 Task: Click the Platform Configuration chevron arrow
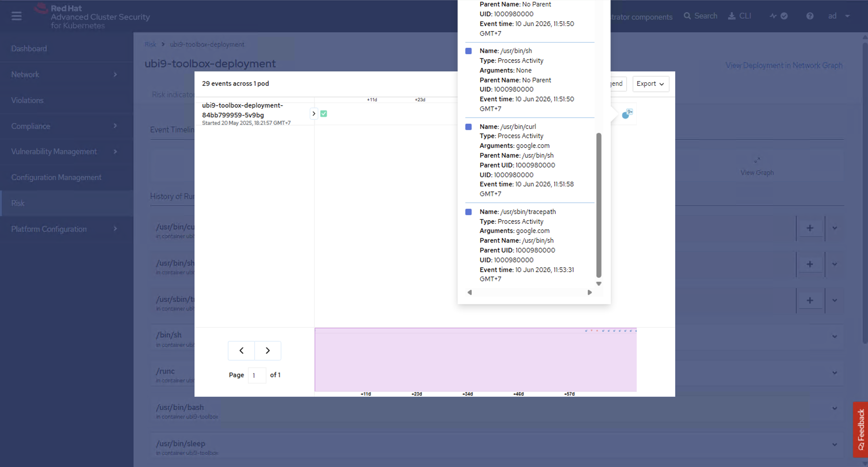[115, 229]
